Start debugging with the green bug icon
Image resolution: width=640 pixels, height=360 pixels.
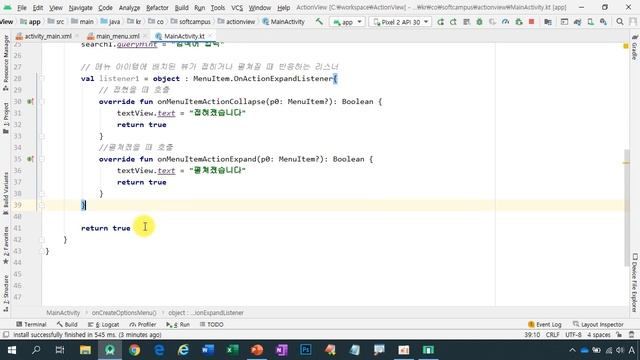tap(479, 22)
